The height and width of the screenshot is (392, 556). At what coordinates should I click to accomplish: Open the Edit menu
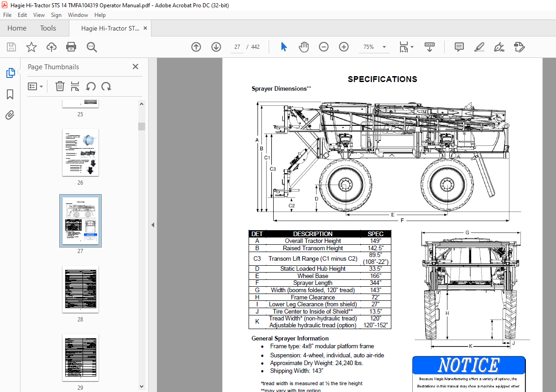[x=22, y=15]
